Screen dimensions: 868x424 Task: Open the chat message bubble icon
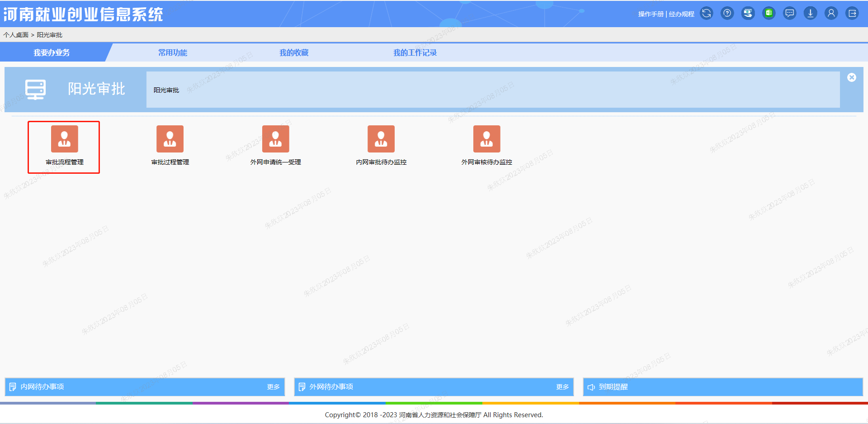789,14
